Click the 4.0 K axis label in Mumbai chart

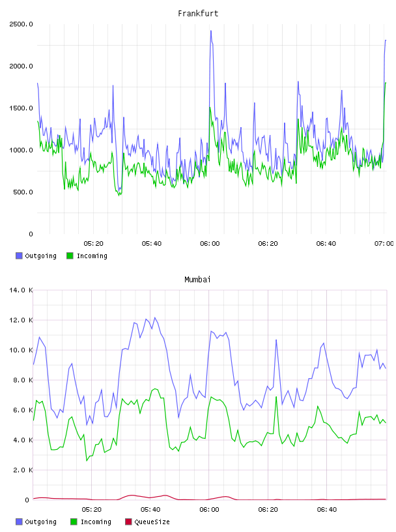pyautogui.click(x=23, y=440)
